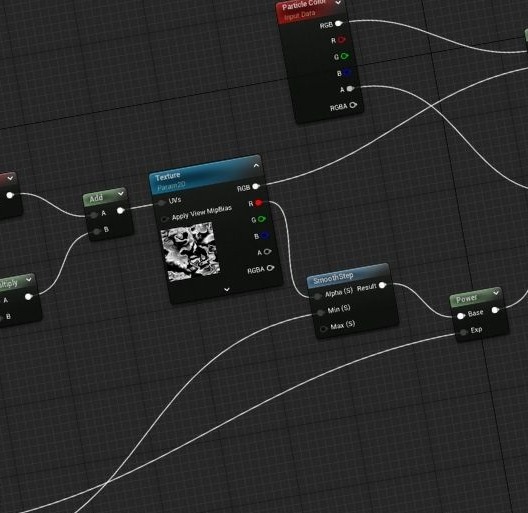This screenshot has height=513, width=528.
Task: Click the SmoothStep Max (S) input pin
Action: (323, 328)
